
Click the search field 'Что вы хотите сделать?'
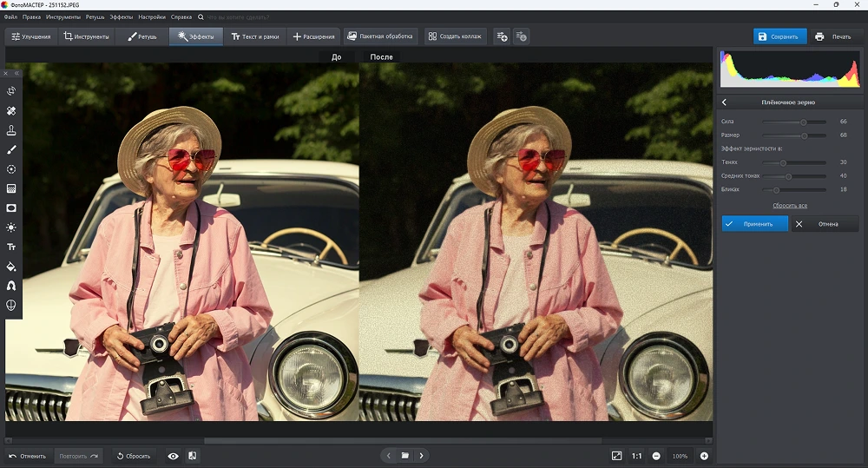click(x=238, y=17)
